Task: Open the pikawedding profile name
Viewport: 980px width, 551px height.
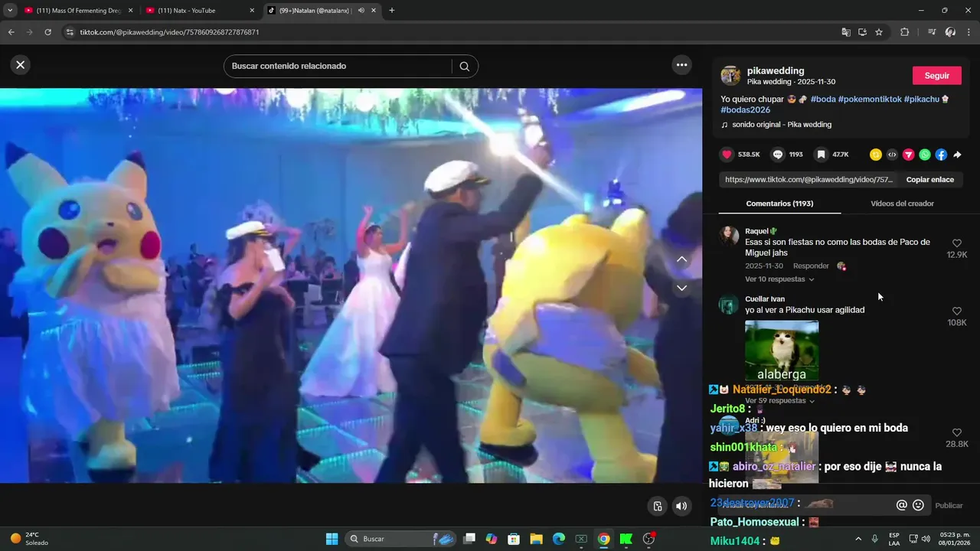Action: point(776,70)
